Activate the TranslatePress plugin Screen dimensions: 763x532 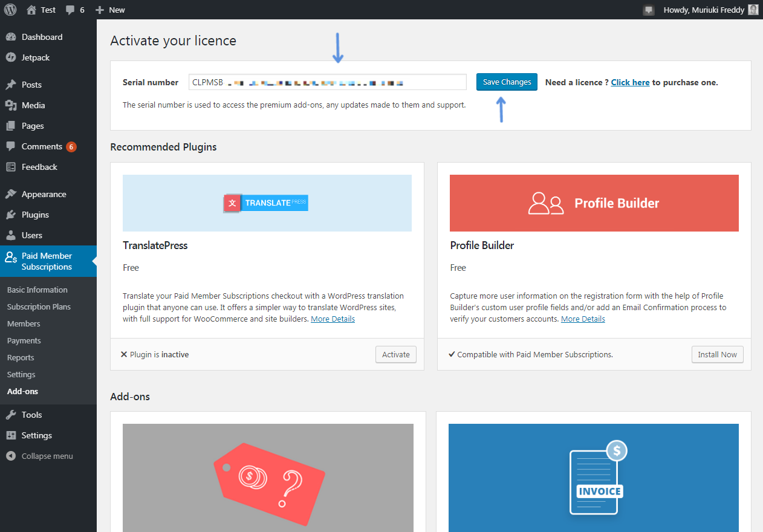[396, 355]
